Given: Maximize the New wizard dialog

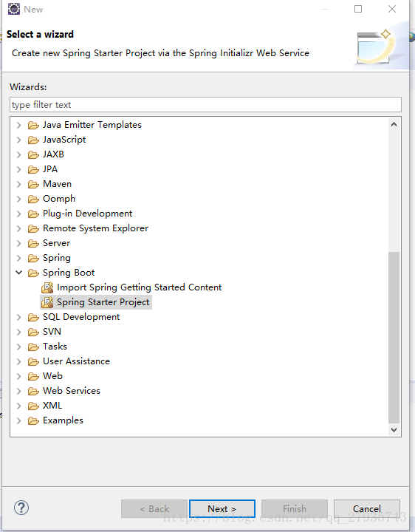Looking at the screenshot, I should pyautogui.click(x=358, y=9).
